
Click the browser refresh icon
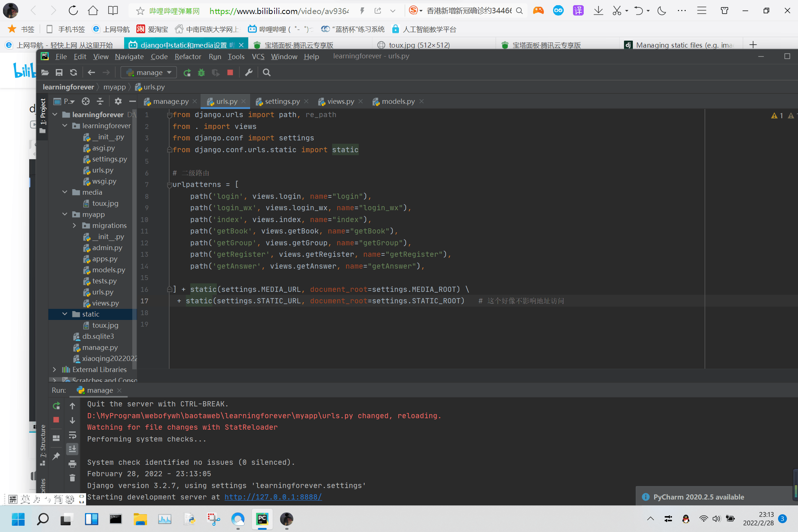(x=73, y=10)
